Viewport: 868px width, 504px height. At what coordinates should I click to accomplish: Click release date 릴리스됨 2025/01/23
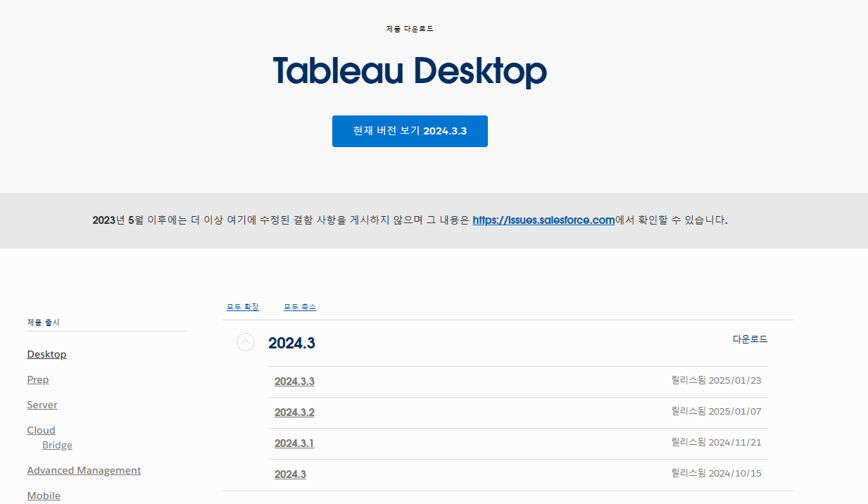[x=716, y=381]
